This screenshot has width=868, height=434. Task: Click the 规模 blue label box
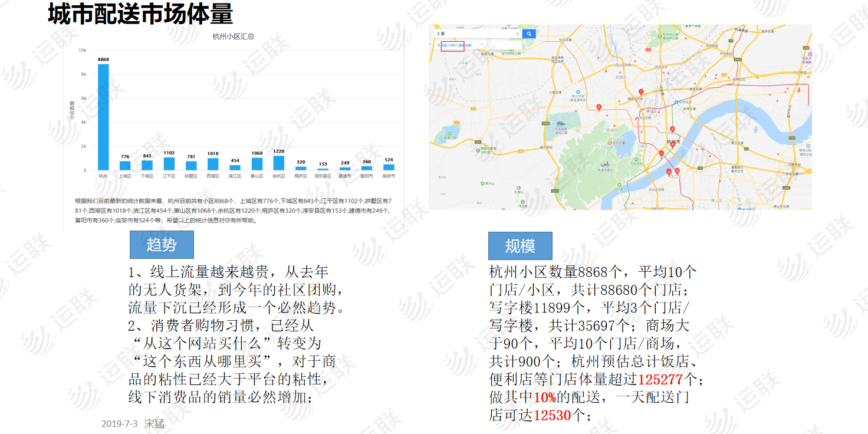[x=520, y=246]
